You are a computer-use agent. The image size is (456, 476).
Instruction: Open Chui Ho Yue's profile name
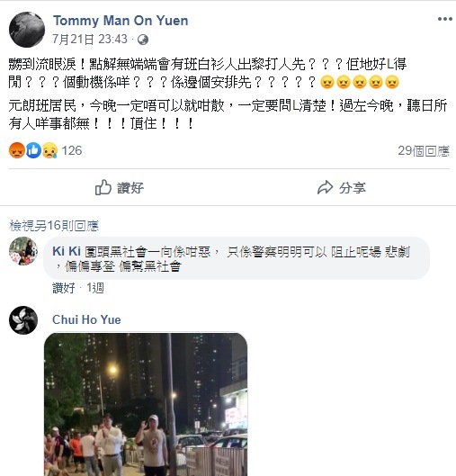86,319
